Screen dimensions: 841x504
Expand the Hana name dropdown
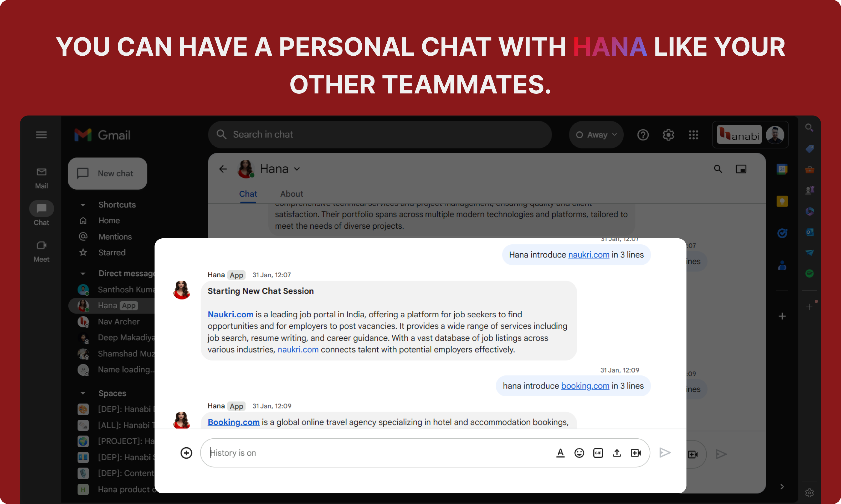click(x=297, y=169)
